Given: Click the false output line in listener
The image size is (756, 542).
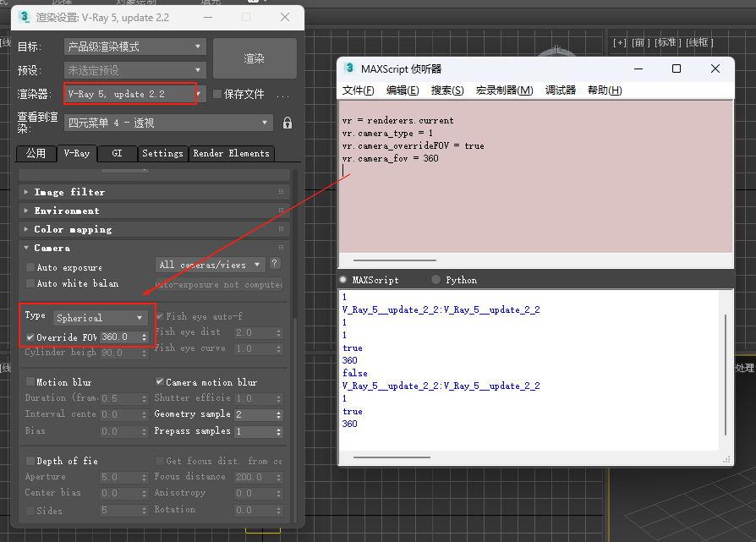Looking at the screenshot, I should pyautogui.click(x=355, y=373).
